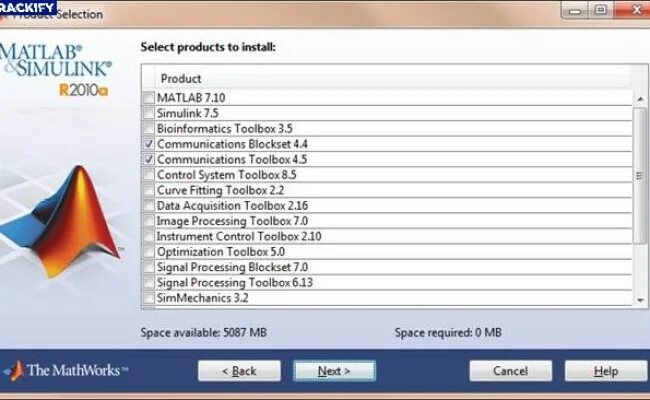This screenshot has width=650, height=400.
Task: Click product list scroll down arrow
Action: pyautogui.click(x=640, y=300)
